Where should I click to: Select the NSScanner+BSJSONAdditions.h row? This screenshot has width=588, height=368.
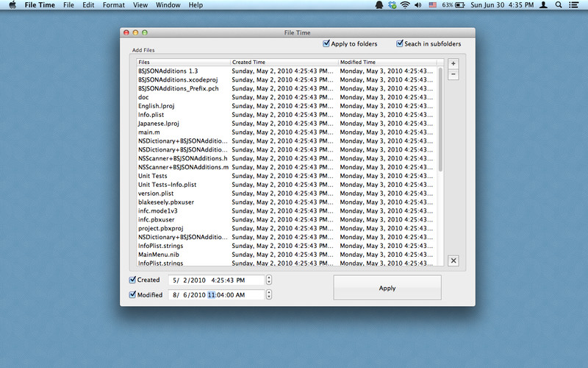(x=287, y=158)
